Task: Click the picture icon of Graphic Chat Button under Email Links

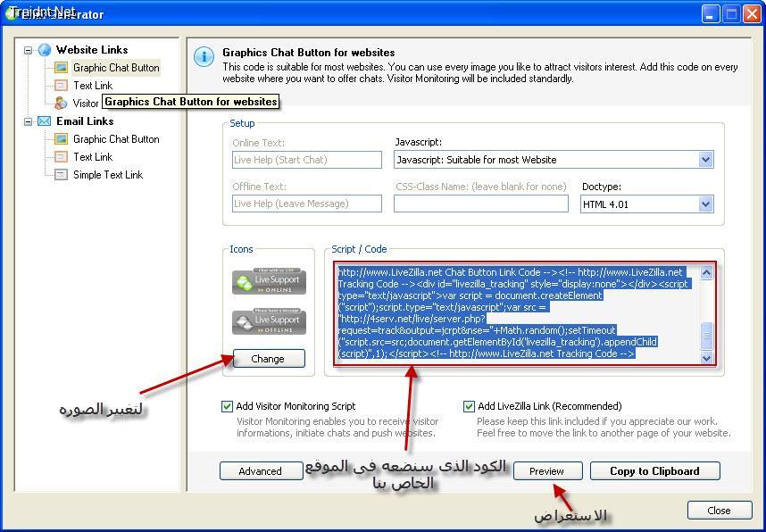Action: tap(61, 139)
